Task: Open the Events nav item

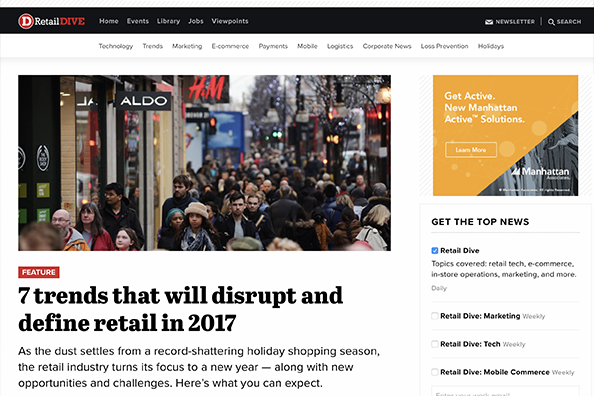Action: 138,21
